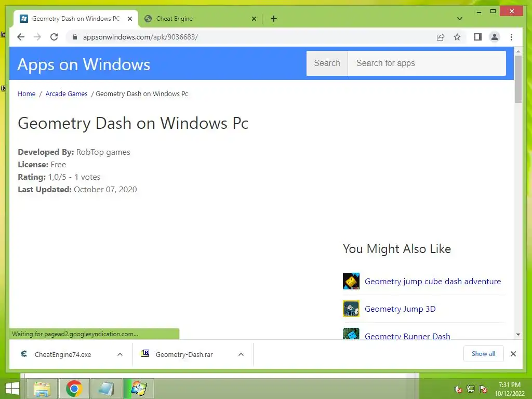Click the October 07, 2020 date

point(105,189)
